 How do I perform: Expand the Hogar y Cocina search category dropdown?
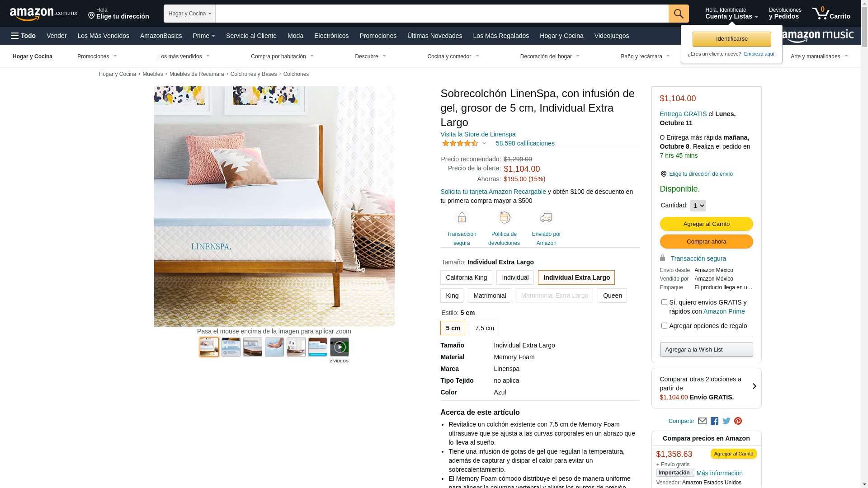click(x=189, y=14)
